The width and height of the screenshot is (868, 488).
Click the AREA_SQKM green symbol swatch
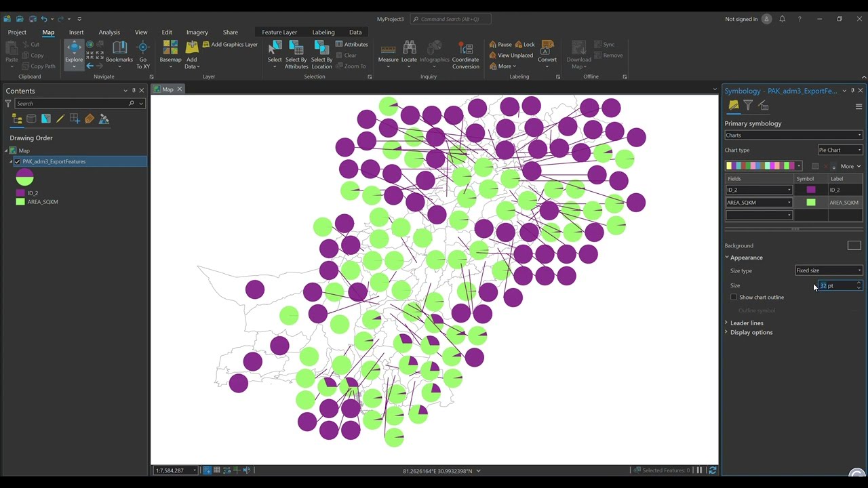click(811, 203)
